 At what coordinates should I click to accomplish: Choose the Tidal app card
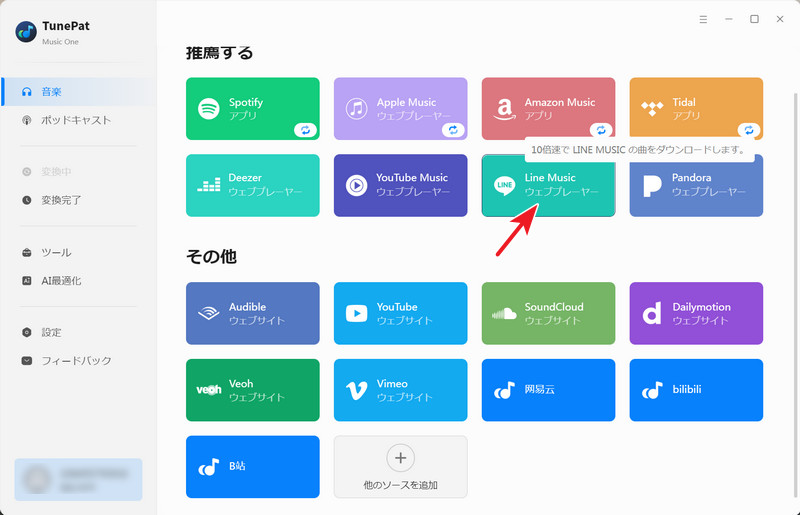click(696, 109)
